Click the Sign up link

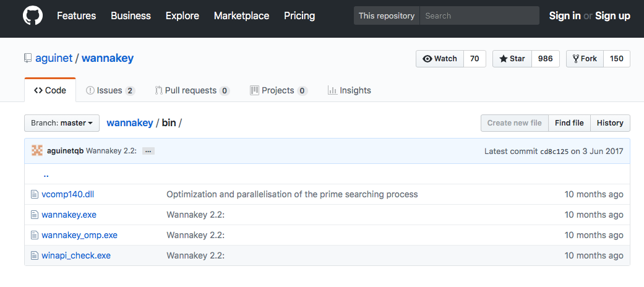(613, 15)
